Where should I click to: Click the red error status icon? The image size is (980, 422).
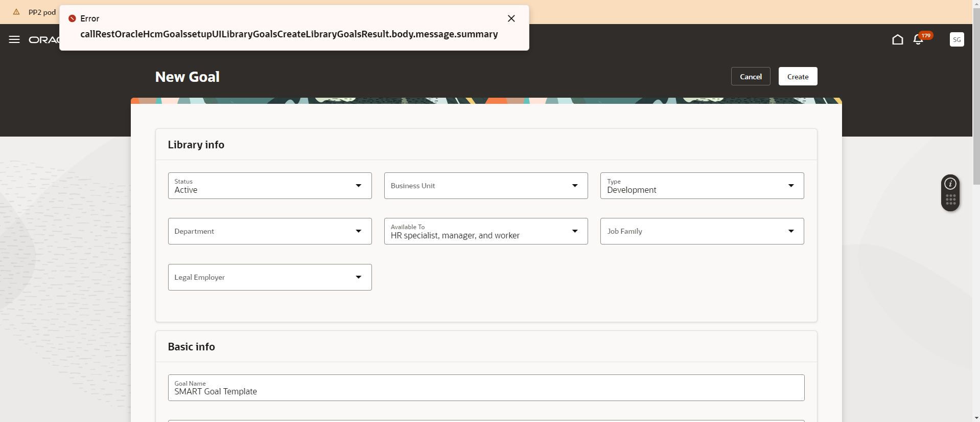coord(72,18)
